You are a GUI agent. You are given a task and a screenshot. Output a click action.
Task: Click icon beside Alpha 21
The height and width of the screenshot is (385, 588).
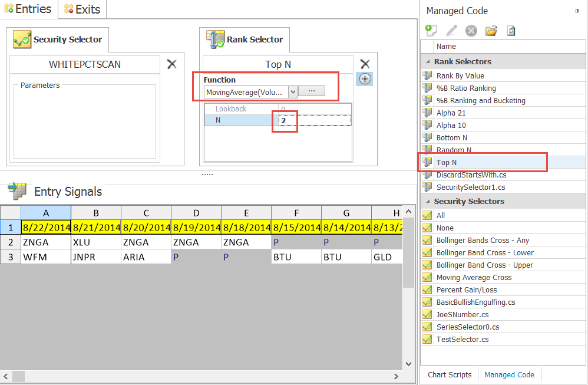(427, 113)
